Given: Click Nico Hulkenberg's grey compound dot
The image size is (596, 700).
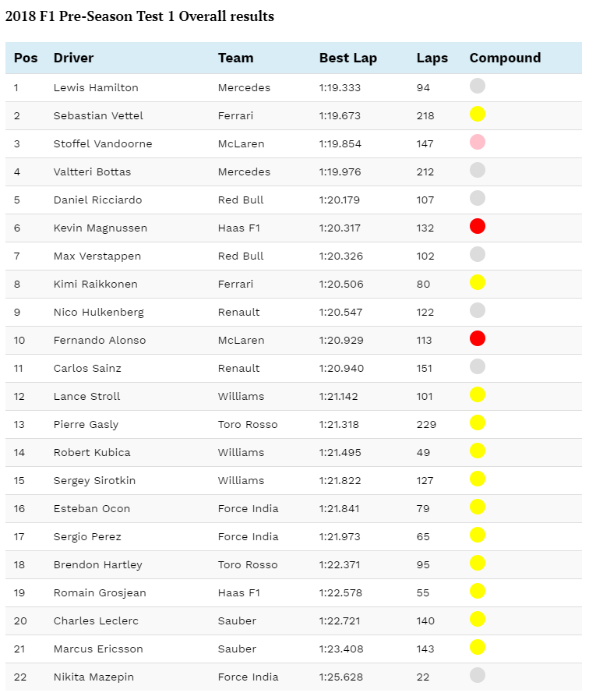Looking at the screenshot, I should [478, 310].
